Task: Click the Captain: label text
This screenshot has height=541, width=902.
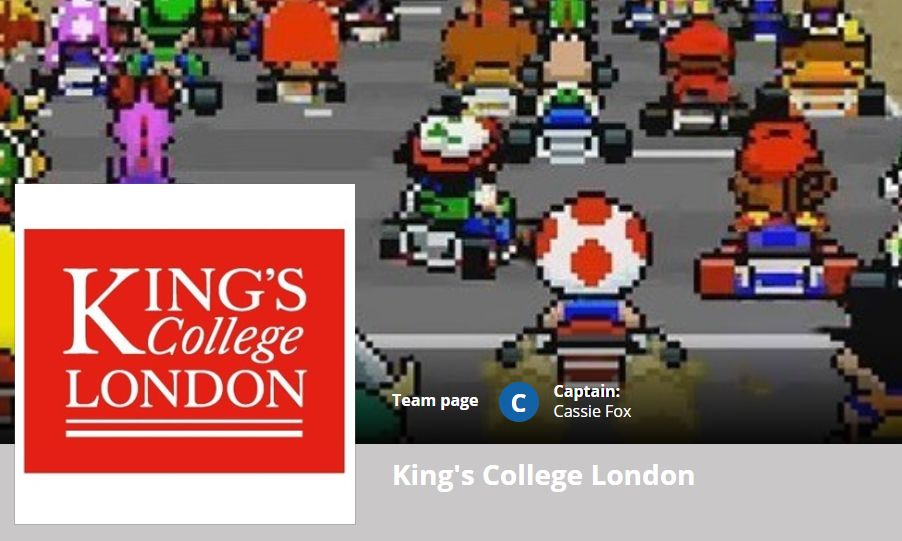Action: click(x=587, y=391)
